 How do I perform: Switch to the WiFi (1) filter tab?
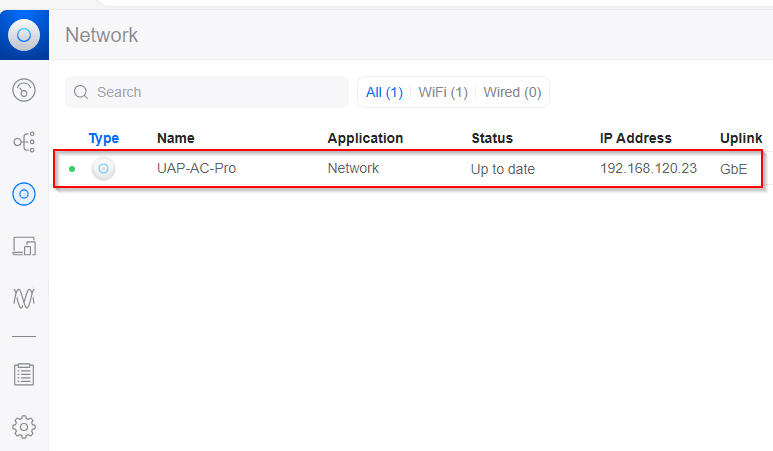pyautogui.click(x=443, y=92)
